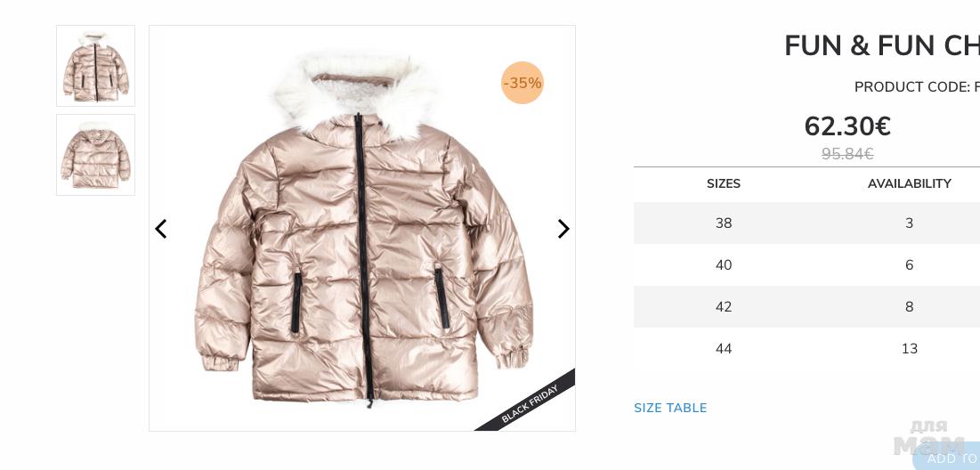Select size 40 row
The height and width of the screenshot is (470, 980).
(x=806, y=265)
